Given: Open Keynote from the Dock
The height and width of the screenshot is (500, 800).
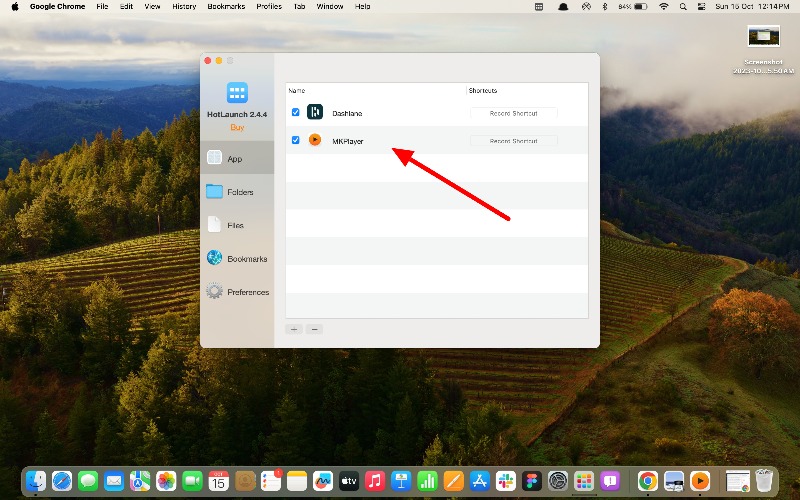Looking at the screenshot, I should coord(401,481).
